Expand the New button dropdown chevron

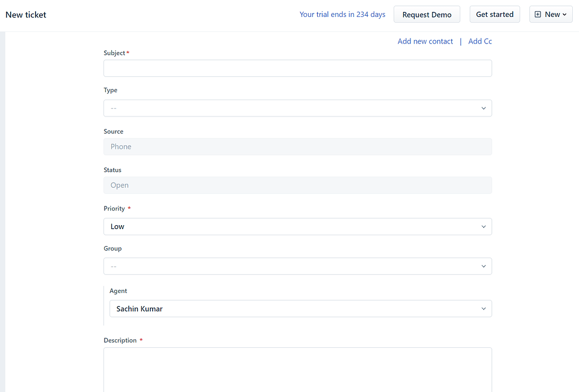[x=563, y=14]
